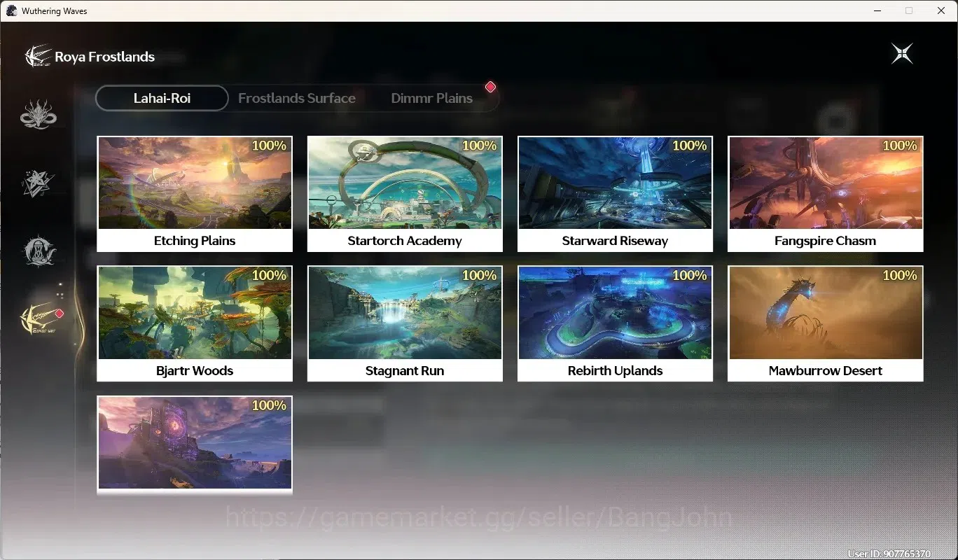Open the Bjartr Woods area card

click(195, 323)
